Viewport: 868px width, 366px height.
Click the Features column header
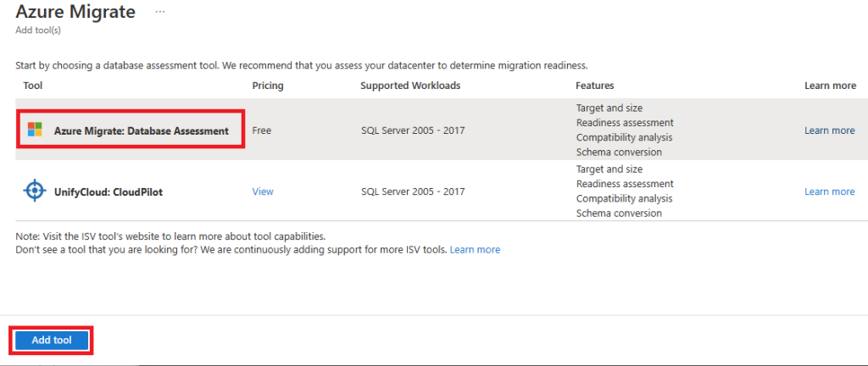pyautogui.click(x=594, y=86)
